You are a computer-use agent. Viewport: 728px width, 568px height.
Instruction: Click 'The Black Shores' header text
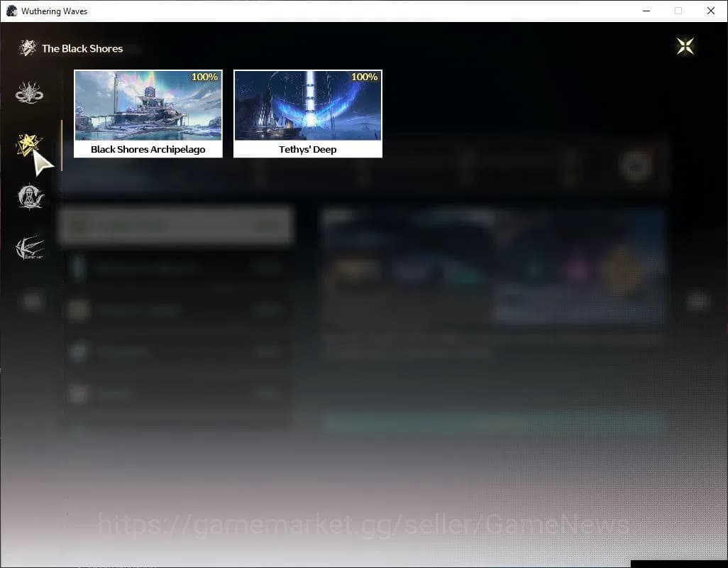point(82,48)
